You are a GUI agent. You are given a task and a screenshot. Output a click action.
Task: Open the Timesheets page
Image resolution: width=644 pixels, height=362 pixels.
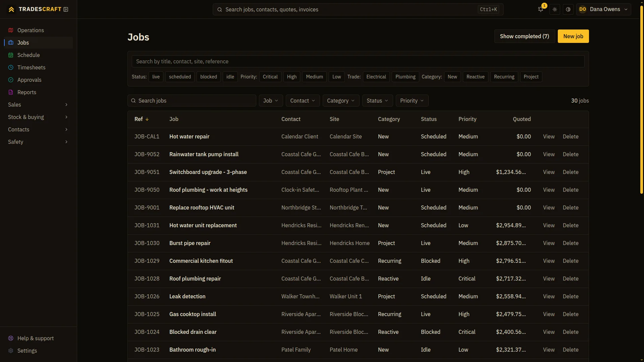(x=38, y=67)
